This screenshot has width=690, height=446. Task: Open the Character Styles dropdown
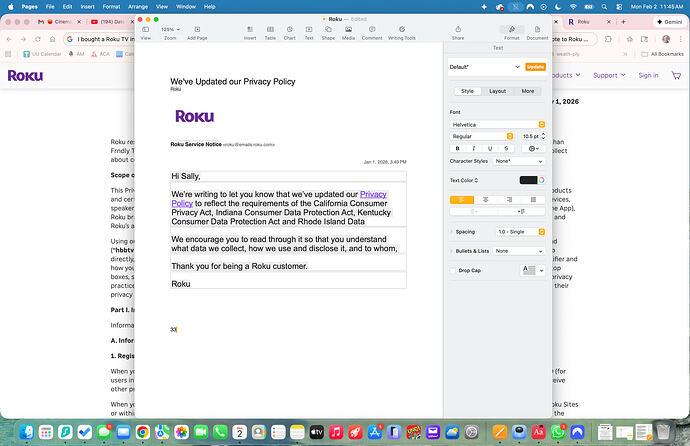(519, 161)
